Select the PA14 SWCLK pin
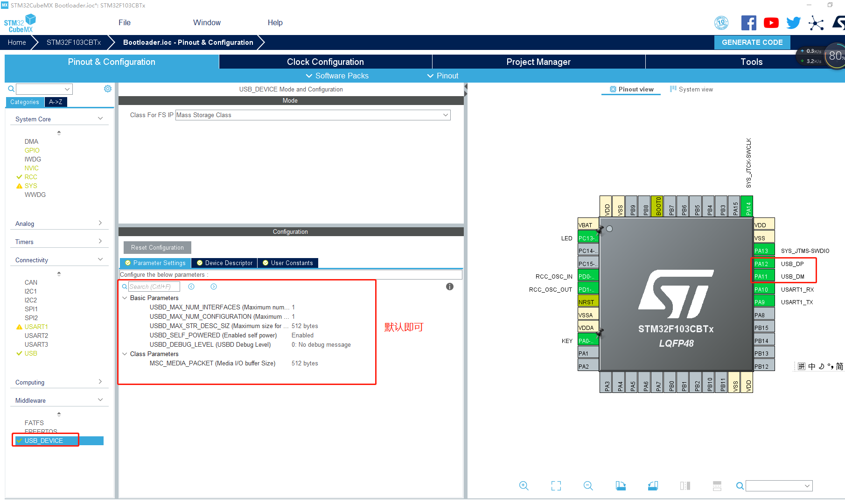This screenshot has width=845, height=504. point(748,206)
